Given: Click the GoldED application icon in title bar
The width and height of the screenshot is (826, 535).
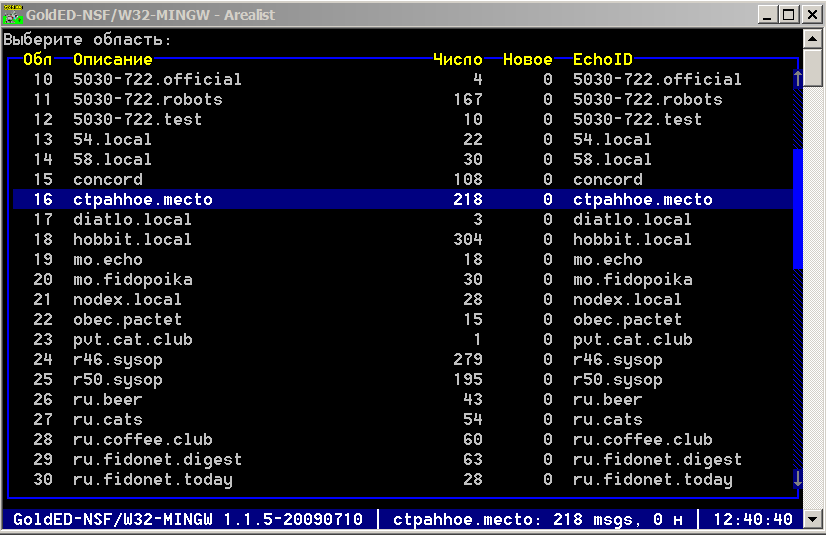Looking at the screenshot, I should pyautogui.click(x=14, y=15).
